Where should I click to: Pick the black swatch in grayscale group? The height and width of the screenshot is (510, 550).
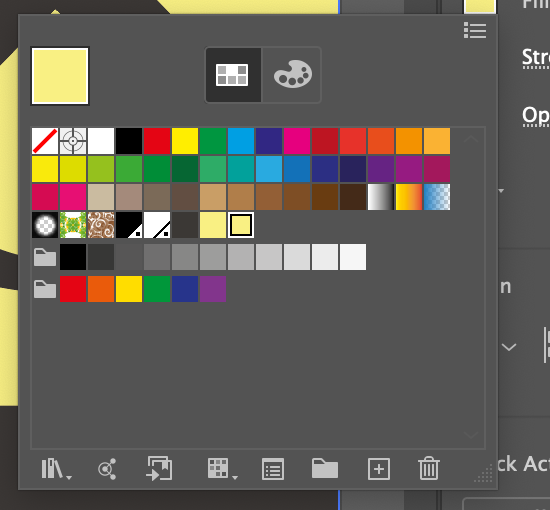[x=73, y=257]
